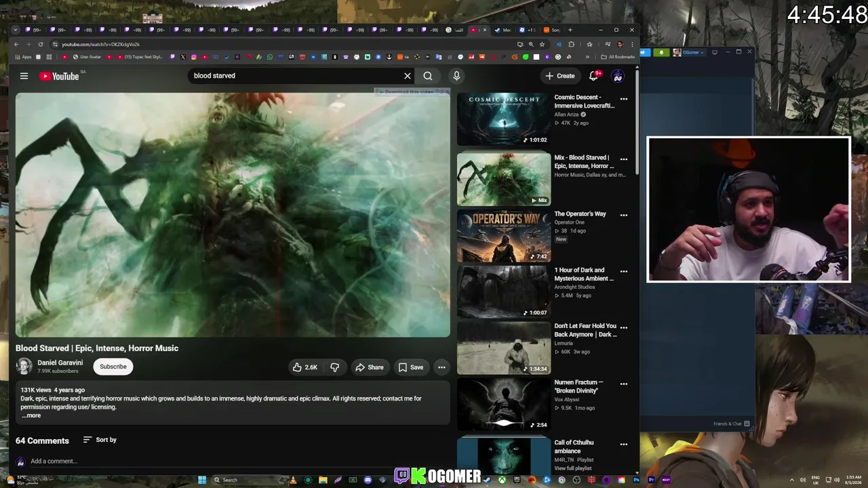Open options for 1 Hour of Dark ambient video
The height and width of the screenshot is (488, 868).
pyautogui.click(x=624, y=271)
